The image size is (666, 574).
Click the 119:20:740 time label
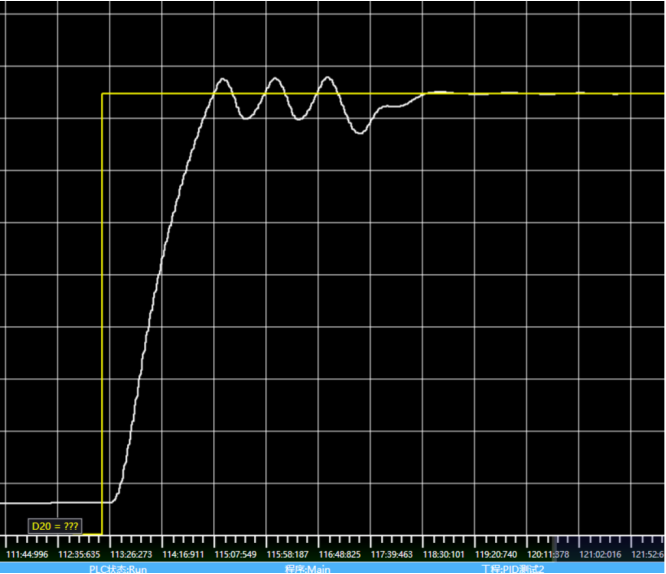pyautogui.click(x=496, y=554)
